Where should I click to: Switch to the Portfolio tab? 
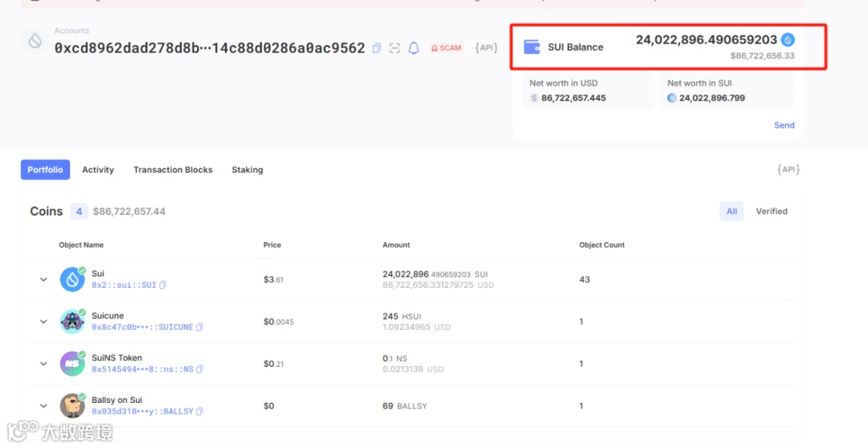45,170
